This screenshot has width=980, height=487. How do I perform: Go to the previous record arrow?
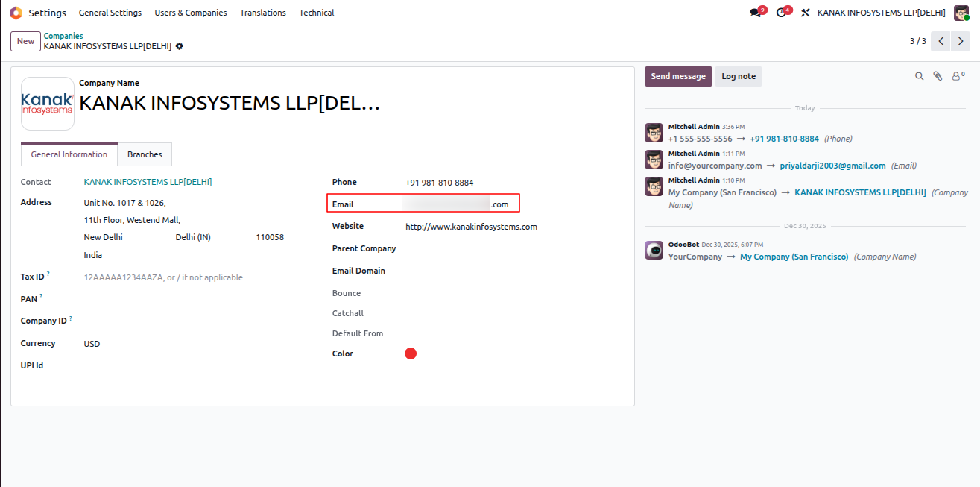pos(941,41)
